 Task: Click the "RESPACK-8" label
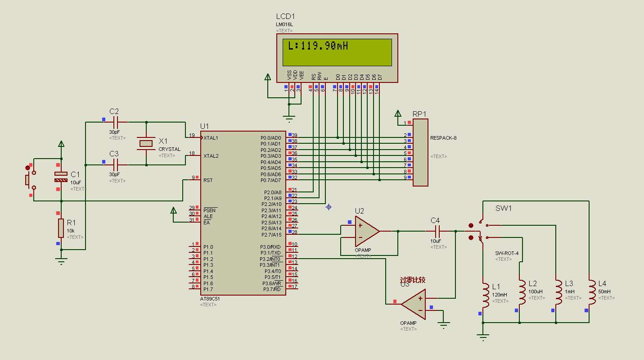pyautogui.click(x=443, y=138)
